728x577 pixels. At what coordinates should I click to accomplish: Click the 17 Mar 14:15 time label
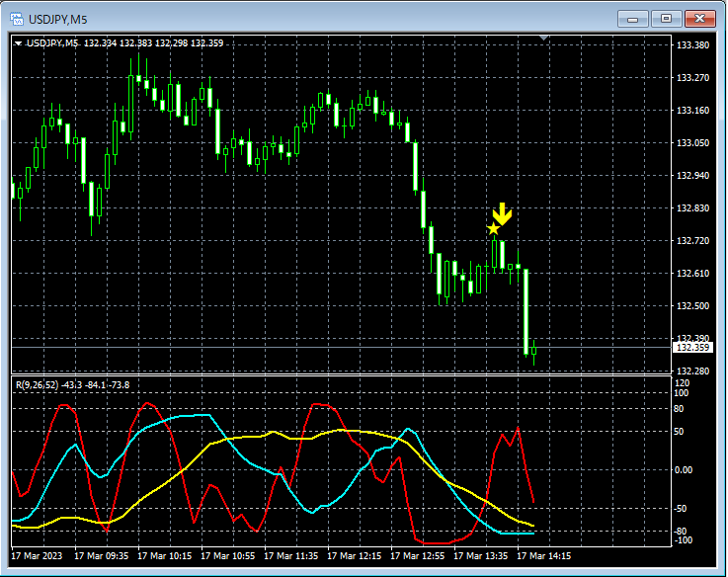click(x=543, y=555)
